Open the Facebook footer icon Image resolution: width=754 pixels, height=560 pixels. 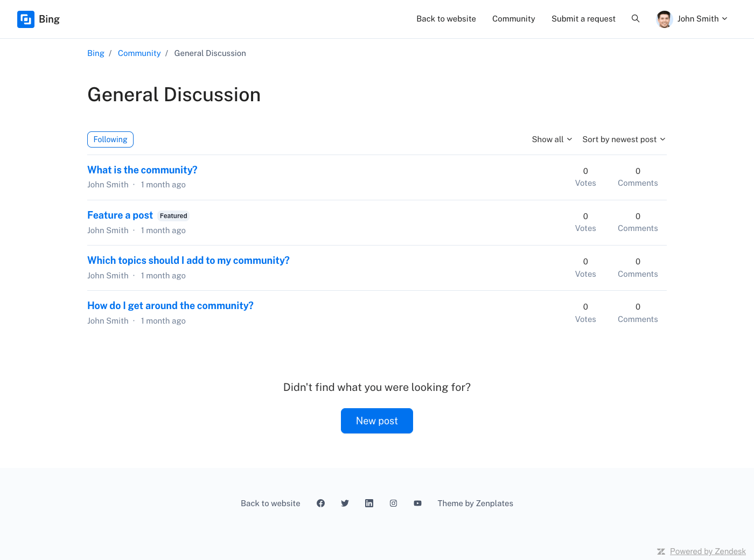[320, 503]
